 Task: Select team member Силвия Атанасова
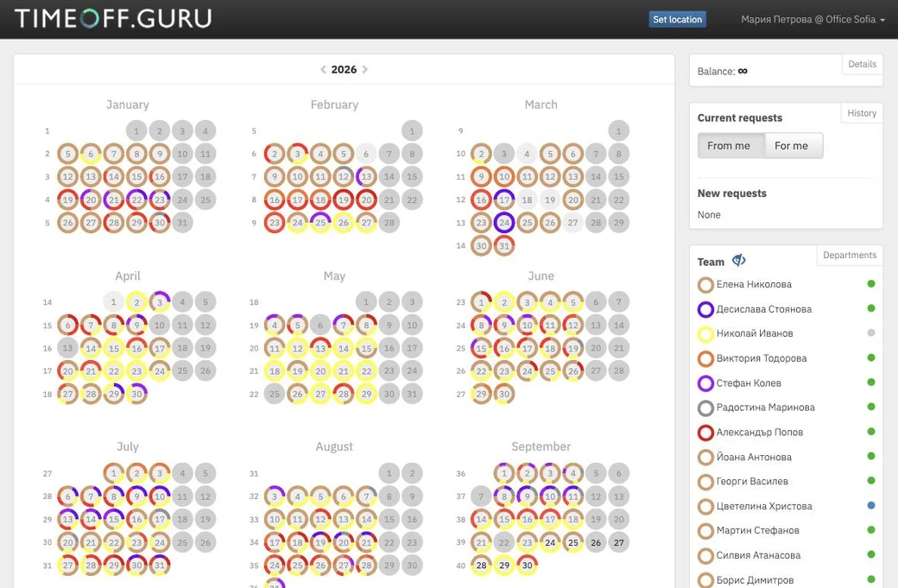758,555
